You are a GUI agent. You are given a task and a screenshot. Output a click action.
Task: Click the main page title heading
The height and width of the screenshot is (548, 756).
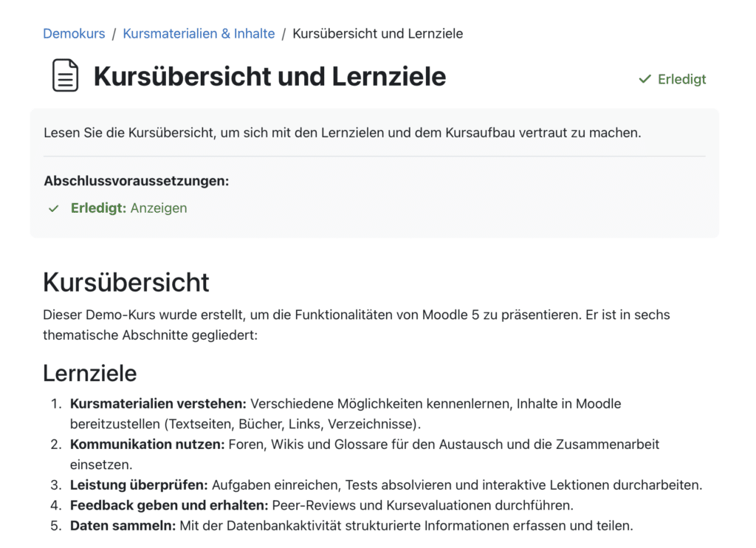[x=269, y=76]
